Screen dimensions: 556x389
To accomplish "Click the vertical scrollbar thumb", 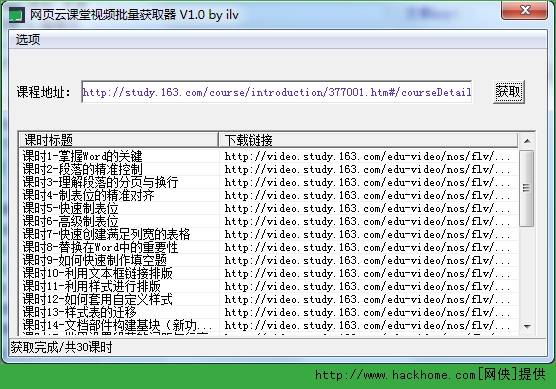I will click(527, 188).
